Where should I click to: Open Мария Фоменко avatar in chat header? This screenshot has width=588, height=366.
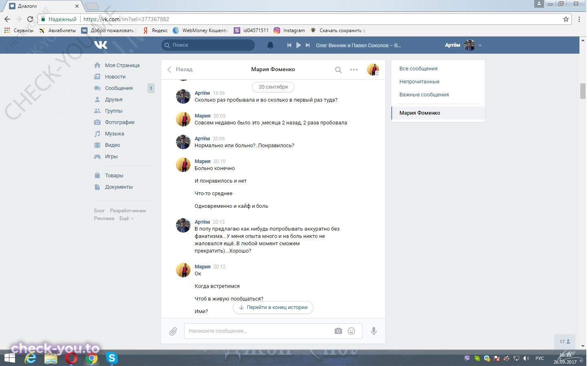pyautogui.click(x=373, y=70)
